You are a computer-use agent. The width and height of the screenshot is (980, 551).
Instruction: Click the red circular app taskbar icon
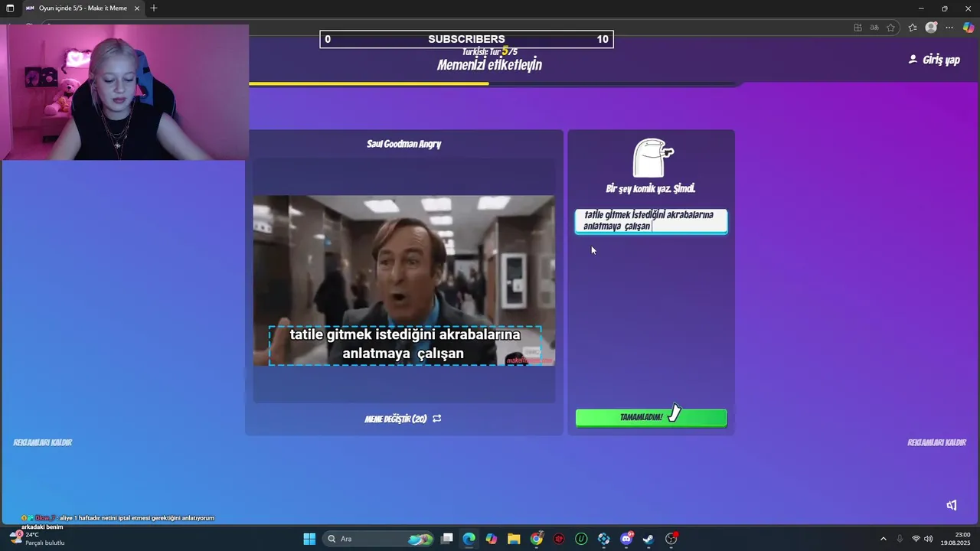tap(559, 539)
